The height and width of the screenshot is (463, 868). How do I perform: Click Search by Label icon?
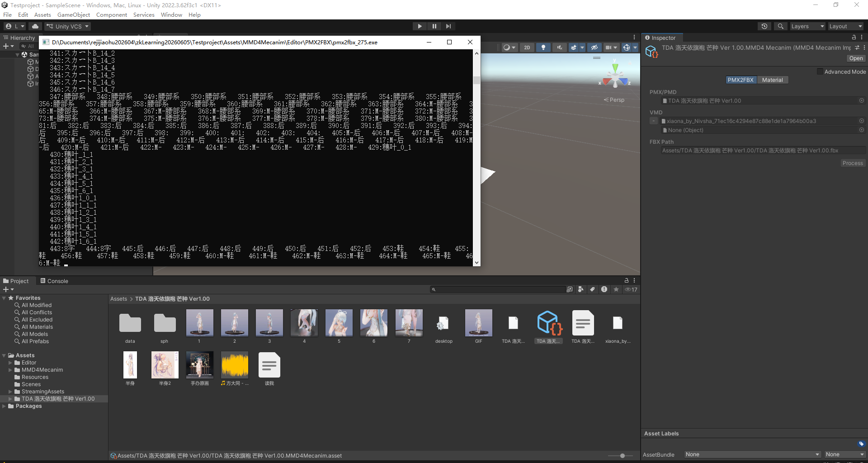592,289
